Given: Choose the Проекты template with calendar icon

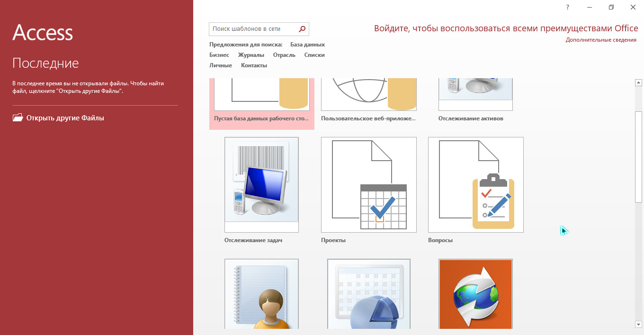Looking at the screenshot, I should [369, 185].
